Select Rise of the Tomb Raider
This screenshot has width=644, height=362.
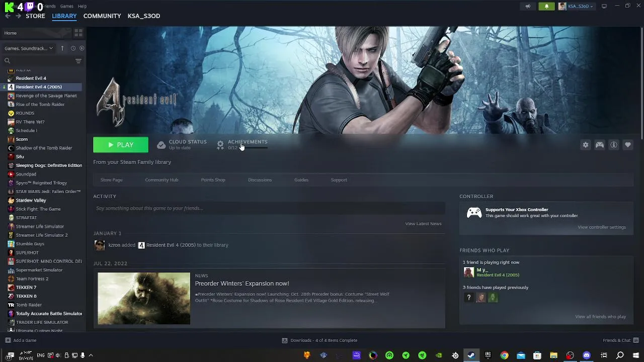[40, 105]
